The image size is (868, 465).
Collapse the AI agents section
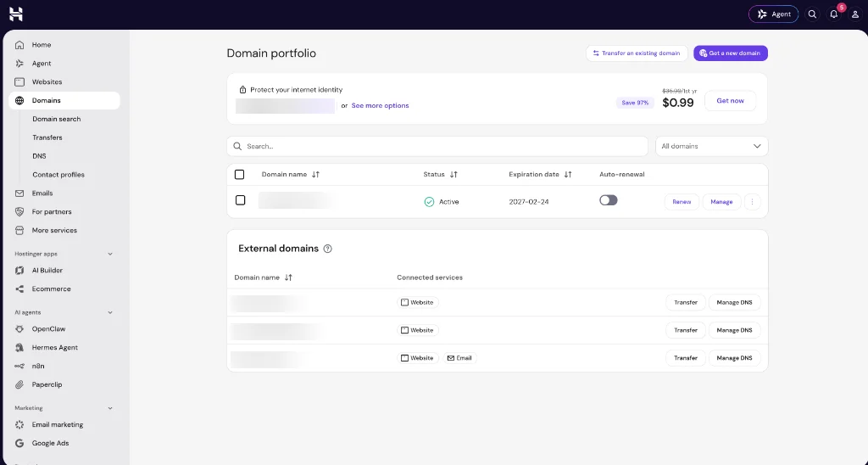tap(109, 312)
